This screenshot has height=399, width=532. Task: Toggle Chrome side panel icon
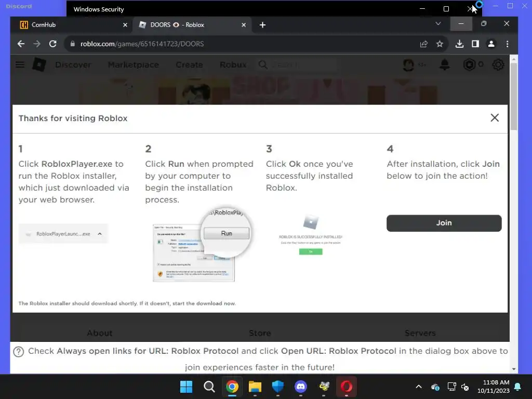[x=475, y=44]
